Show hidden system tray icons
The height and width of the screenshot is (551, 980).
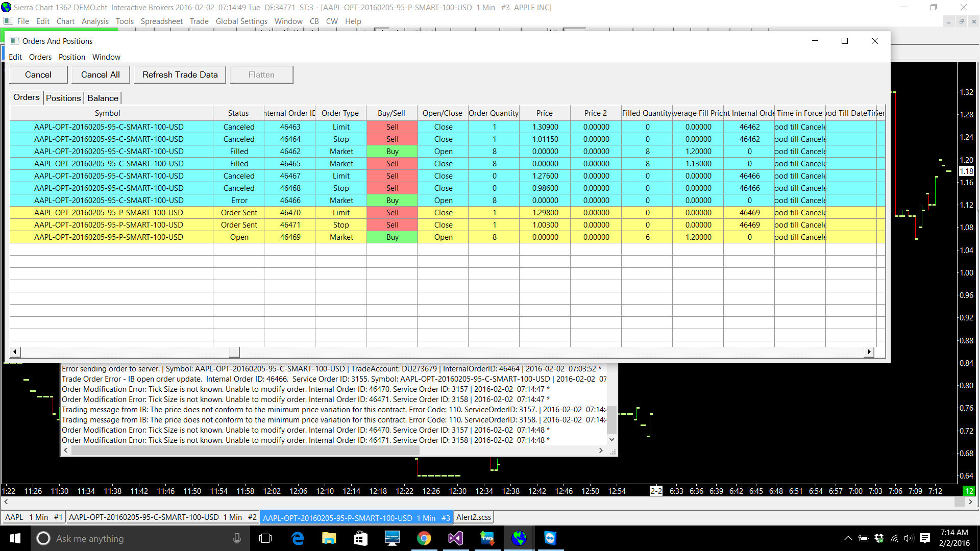tap(848, 538)
